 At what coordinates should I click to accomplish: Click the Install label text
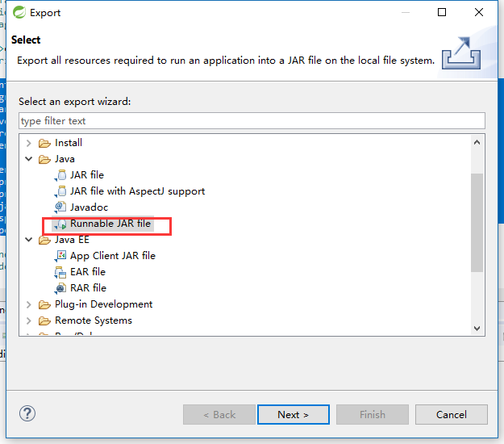point(69,143)
